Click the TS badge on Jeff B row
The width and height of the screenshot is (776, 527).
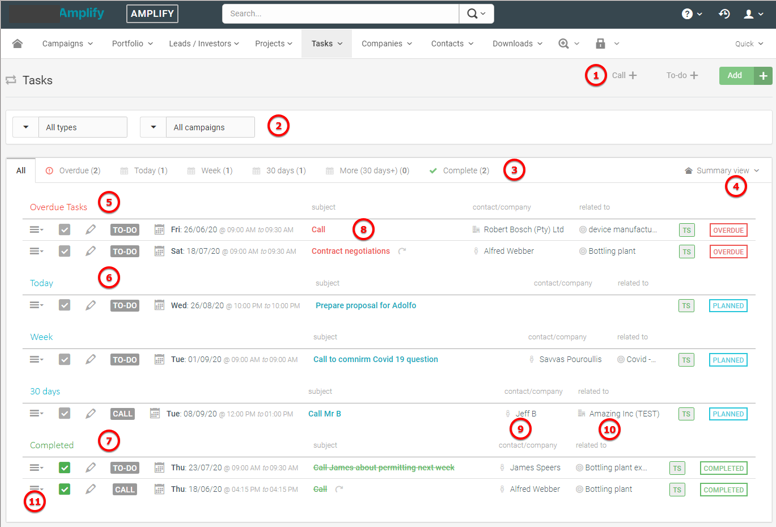pos(686,414)
